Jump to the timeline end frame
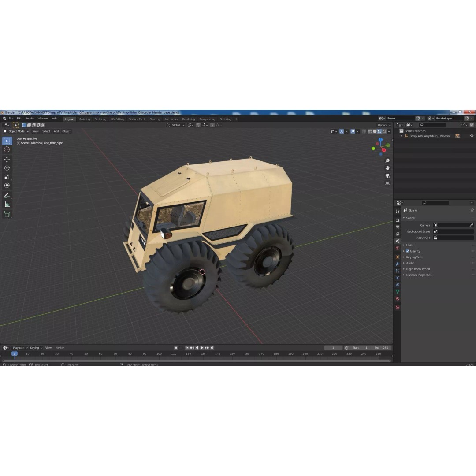This screenshot has width=476, height=476. 212,348
